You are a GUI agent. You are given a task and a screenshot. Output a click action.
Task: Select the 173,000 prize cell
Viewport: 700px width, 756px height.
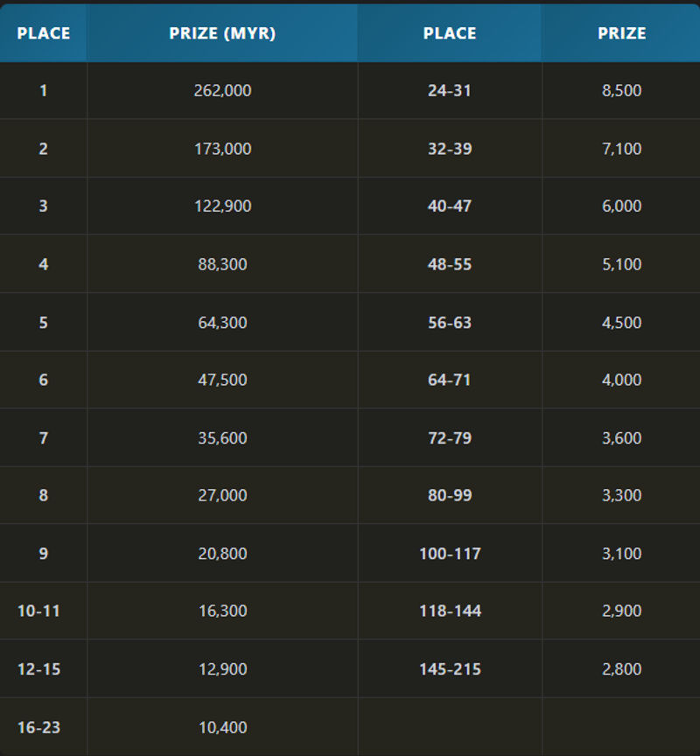pos(222,149)
